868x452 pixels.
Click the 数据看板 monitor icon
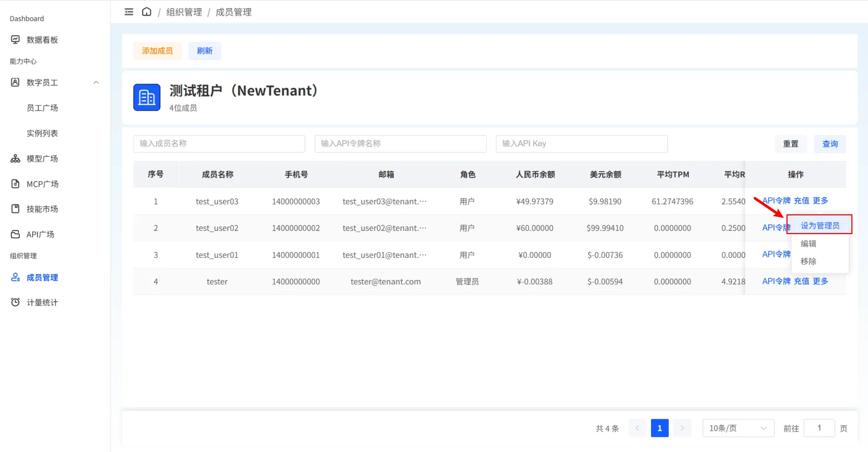click(x=16, y=39)
